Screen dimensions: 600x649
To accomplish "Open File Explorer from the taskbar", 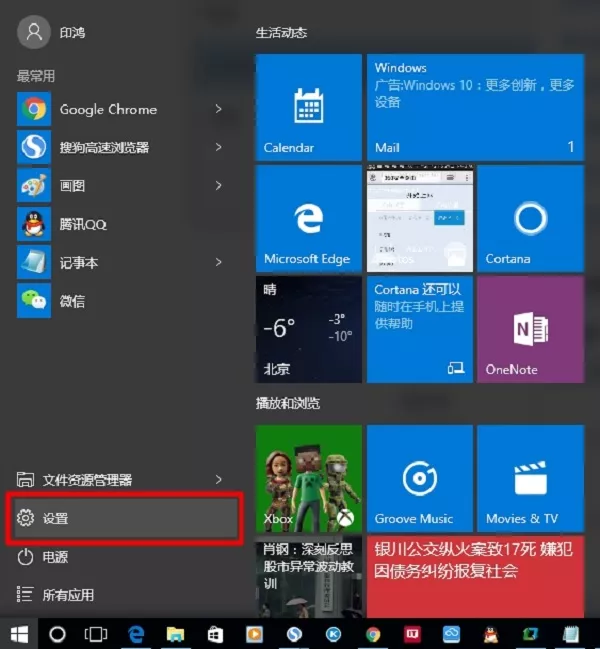I will point(175,634).
